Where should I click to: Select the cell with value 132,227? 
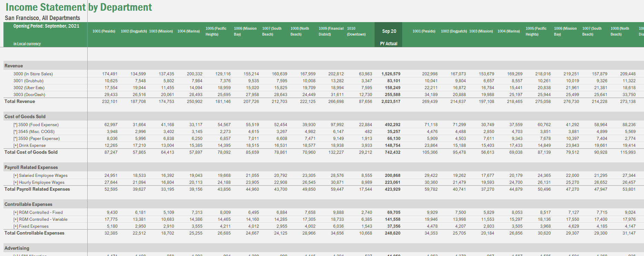tap(336, 152)
